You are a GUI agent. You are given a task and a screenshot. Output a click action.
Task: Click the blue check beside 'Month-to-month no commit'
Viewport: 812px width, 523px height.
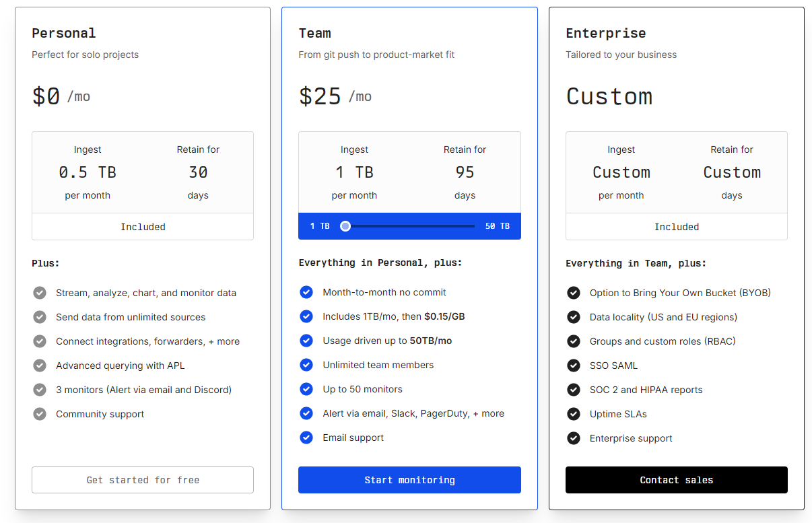pos(306,292)
